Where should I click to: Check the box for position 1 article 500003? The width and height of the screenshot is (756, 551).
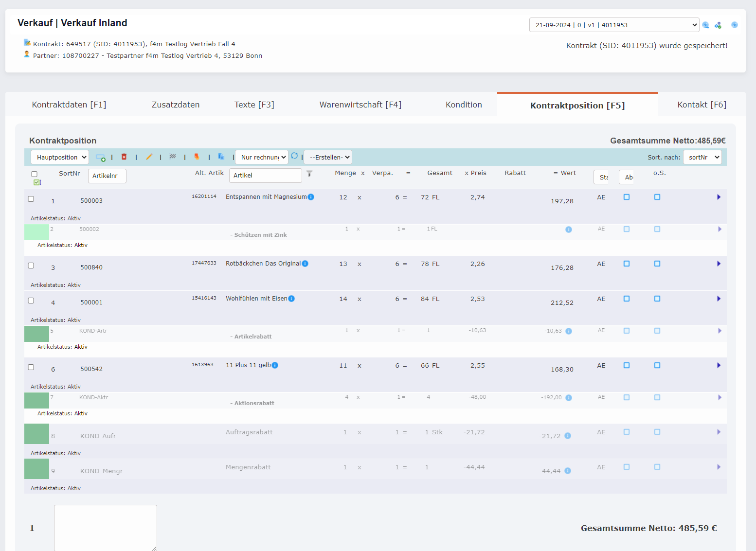(x=31, y=199)
